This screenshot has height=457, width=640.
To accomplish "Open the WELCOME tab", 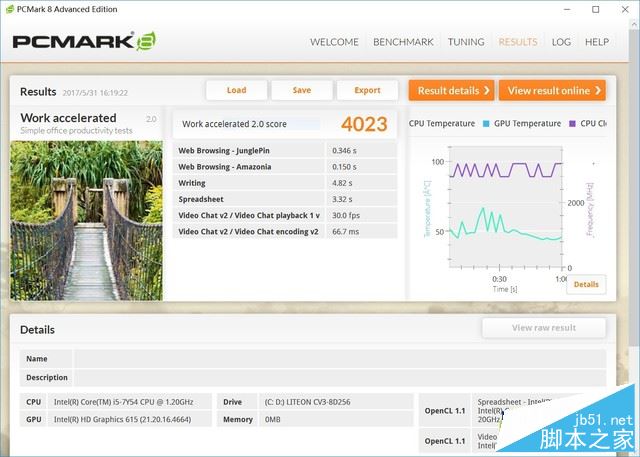I will (334, 42).
